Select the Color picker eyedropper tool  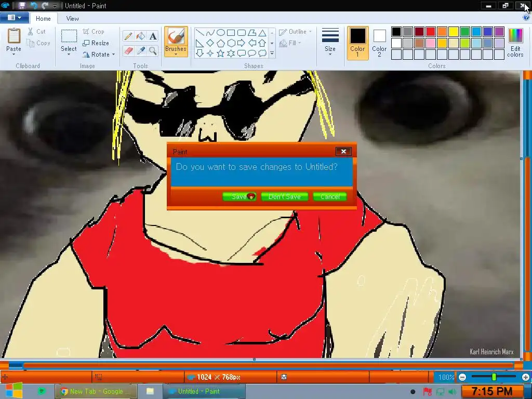point(140,51)
